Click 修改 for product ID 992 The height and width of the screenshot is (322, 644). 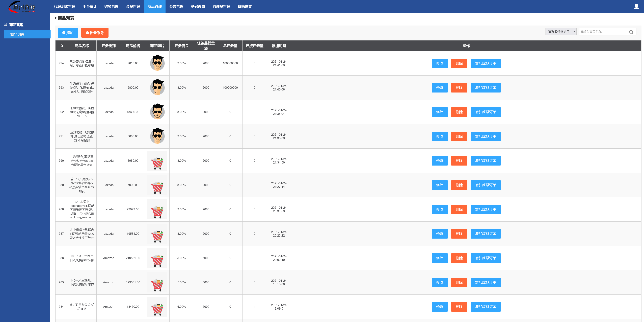[440, 112]
